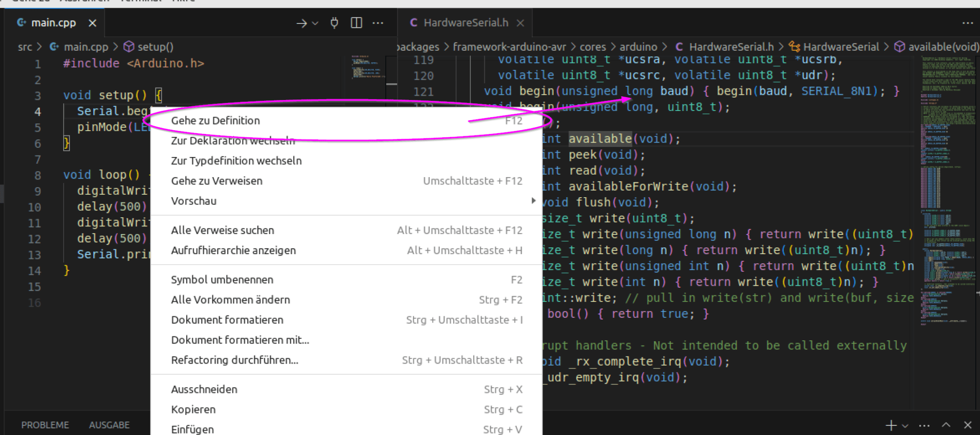Choose 'Symbol umbenennen' from the context menu

(x=222, y=279)
